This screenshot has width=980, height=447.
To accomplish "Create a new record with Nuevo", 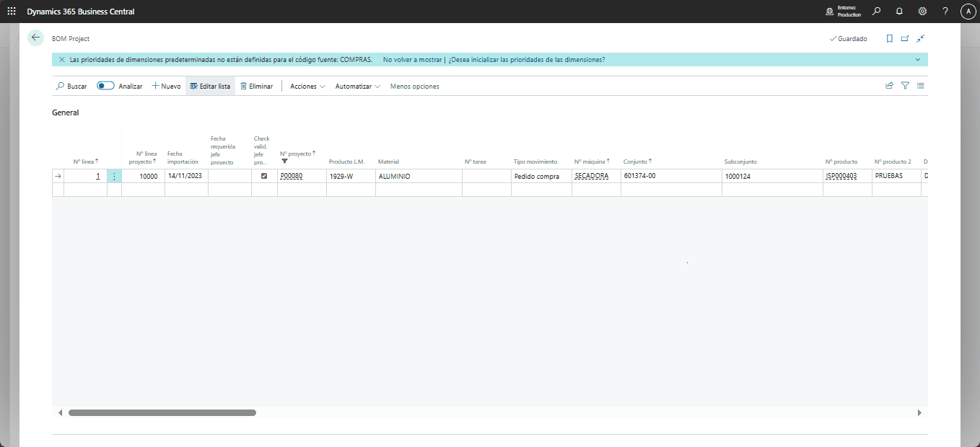I will point(166,86).
